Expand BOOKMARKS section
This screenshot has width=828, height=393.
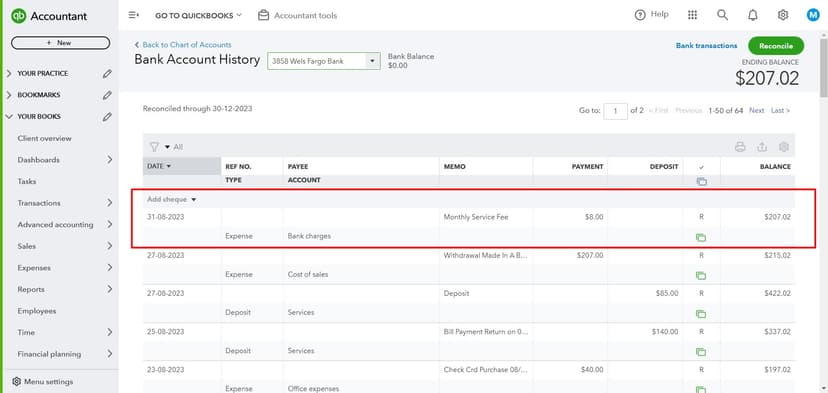[8, 95]
